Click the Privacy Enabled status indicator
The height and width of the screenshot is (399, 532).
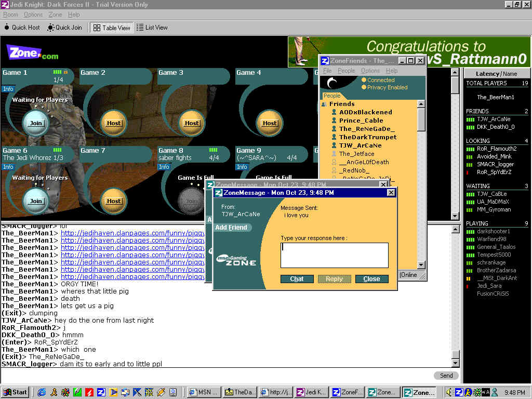point(384,87)
